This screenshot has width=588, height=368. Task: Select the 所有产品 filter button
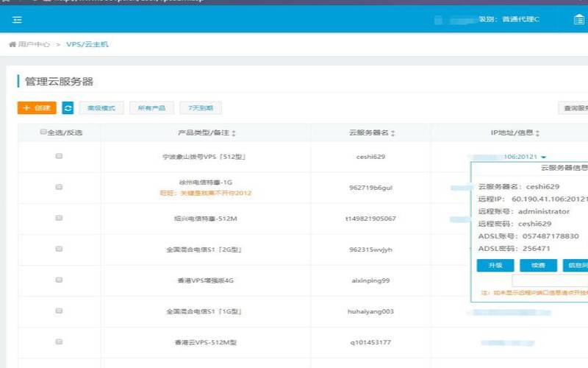[x=151, y=108]
